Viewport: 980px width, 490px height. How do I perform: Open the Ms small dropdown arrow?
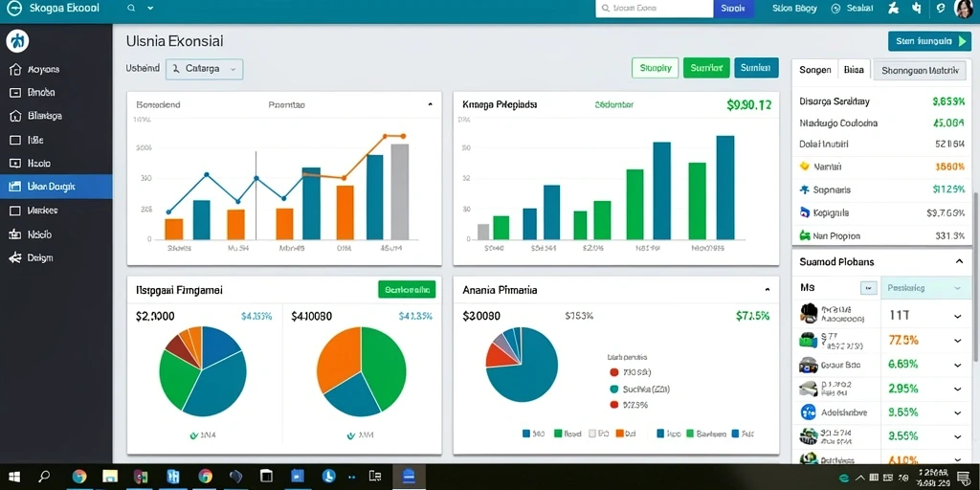pos(868,288)
